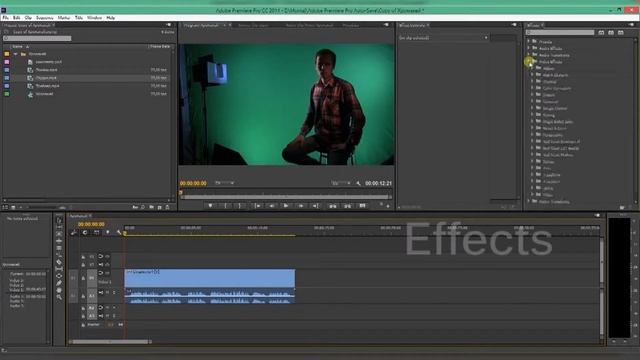
Task: Select the Slide tool
Action: [59, 276]
